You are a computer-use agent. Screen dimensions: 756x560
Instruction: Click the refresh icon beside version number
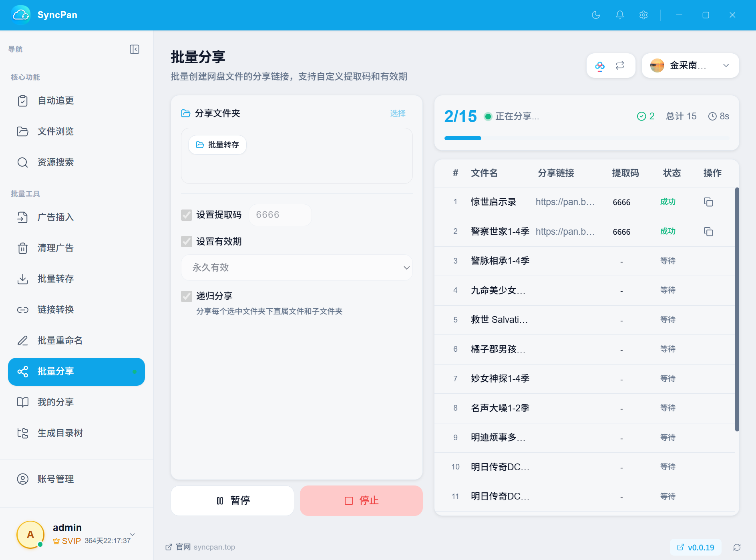(737, 547)
